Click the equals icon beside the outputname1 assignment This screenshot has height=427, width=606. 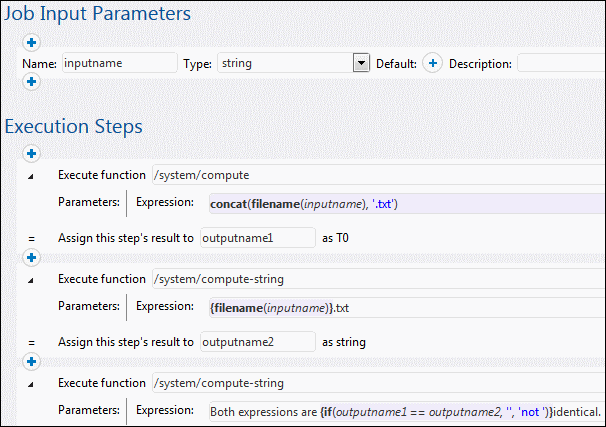(x=30, y=238)
